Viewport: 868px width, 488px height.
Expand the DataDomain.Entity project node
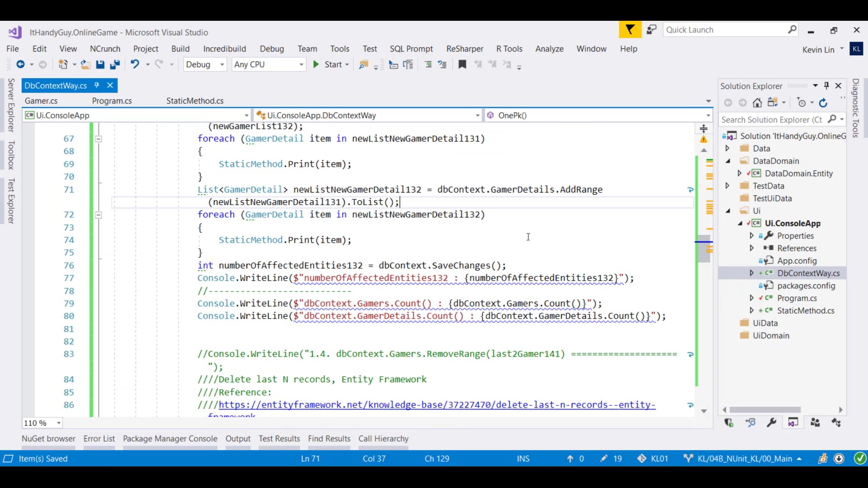[x=740, y=174]
